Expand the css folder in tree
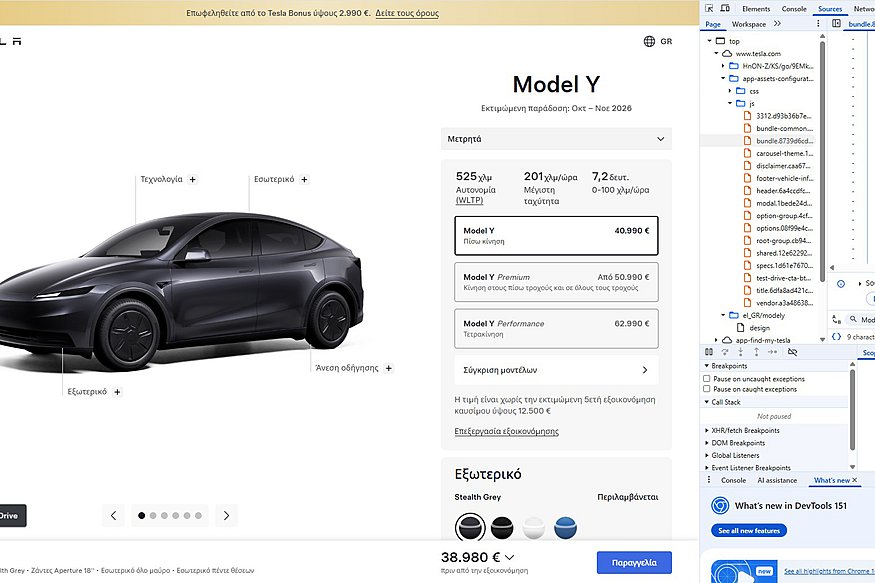 [x=730, y=90]
